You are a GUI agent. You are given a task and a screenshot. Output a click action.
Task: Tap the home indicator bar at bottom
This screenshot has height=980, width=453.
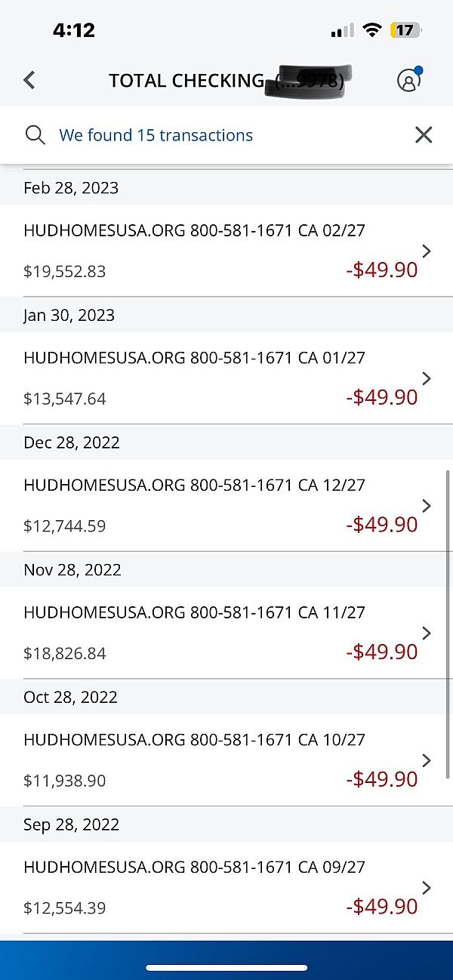point(226,968)
